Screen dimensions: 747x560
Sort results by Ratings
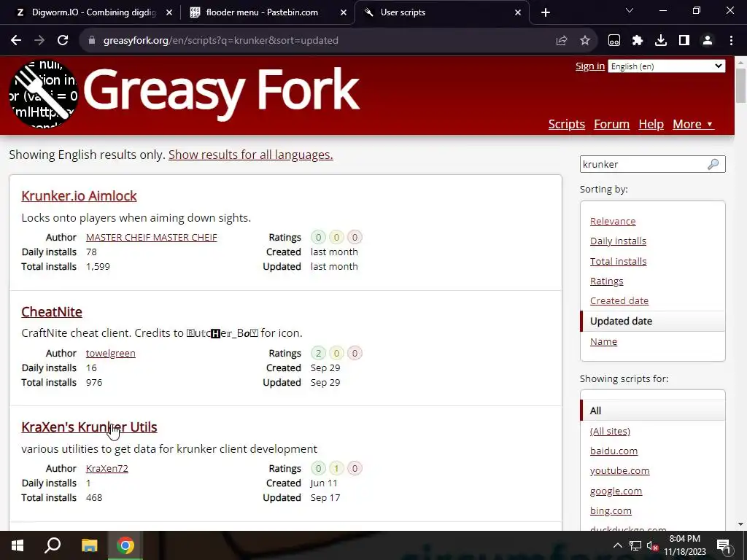click(x=606, y=281)
